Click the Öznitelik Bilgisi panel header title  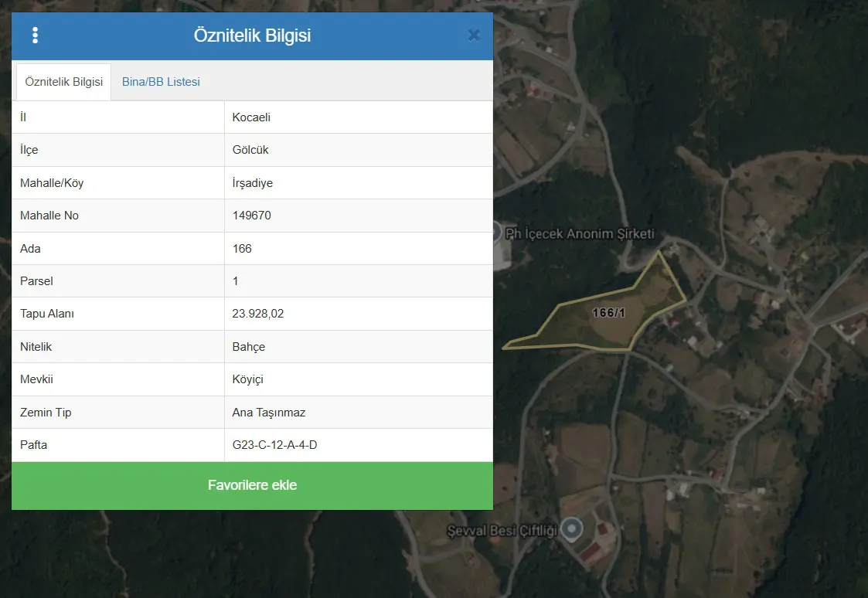point(253,36)
